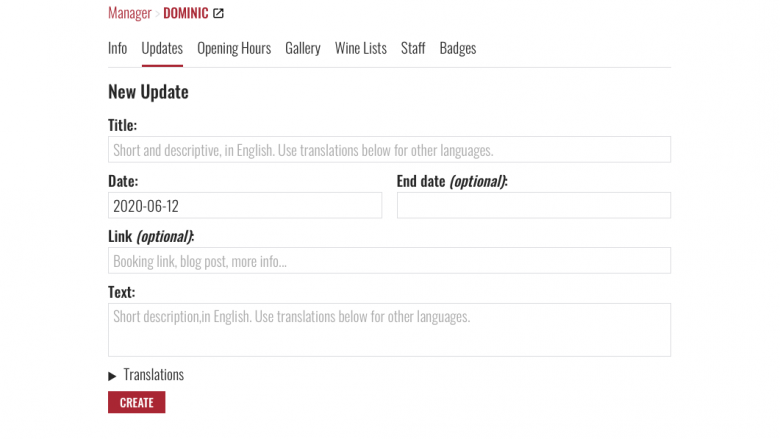Click the Date field showing 2020-06-12
The width and height of the screenshot is (780, 439).
pyautogui.click(x=245, y=205)
